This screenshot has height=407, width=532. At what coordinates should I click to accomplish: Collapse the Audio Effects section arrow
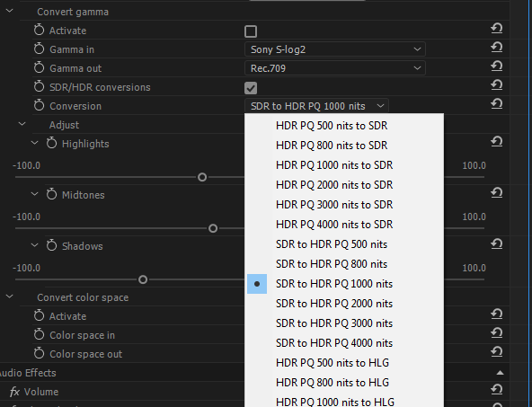click(x=500, y=373)
